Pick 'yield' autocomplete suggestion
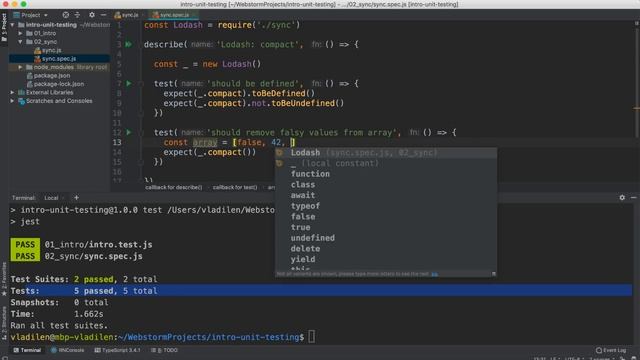 tap(386, 259)
